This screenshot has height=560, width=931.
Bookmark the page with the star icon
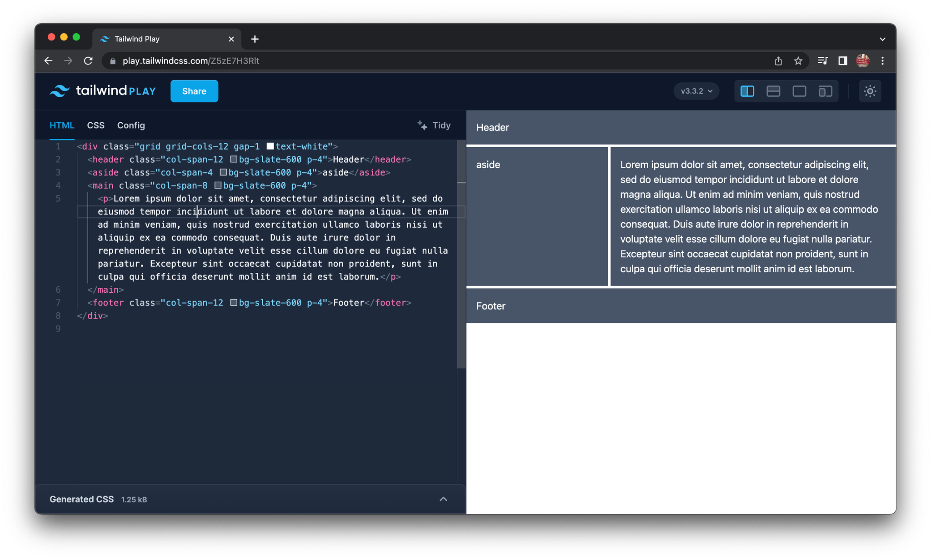click(x=798, y=60)
